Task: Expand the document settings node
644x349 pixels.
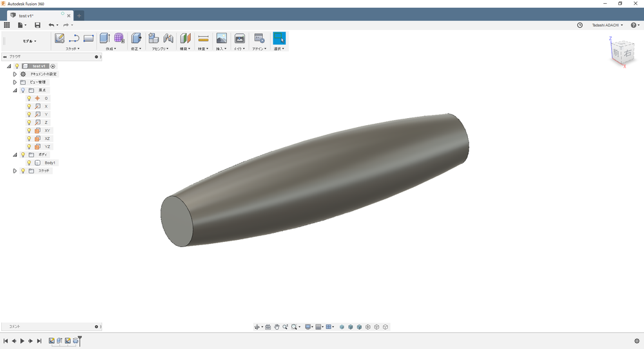Action: 15,74
